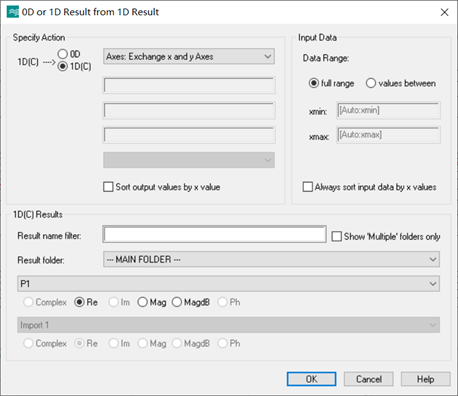
Task: Click the dialog title bar app icon
Action: point(13,12)
